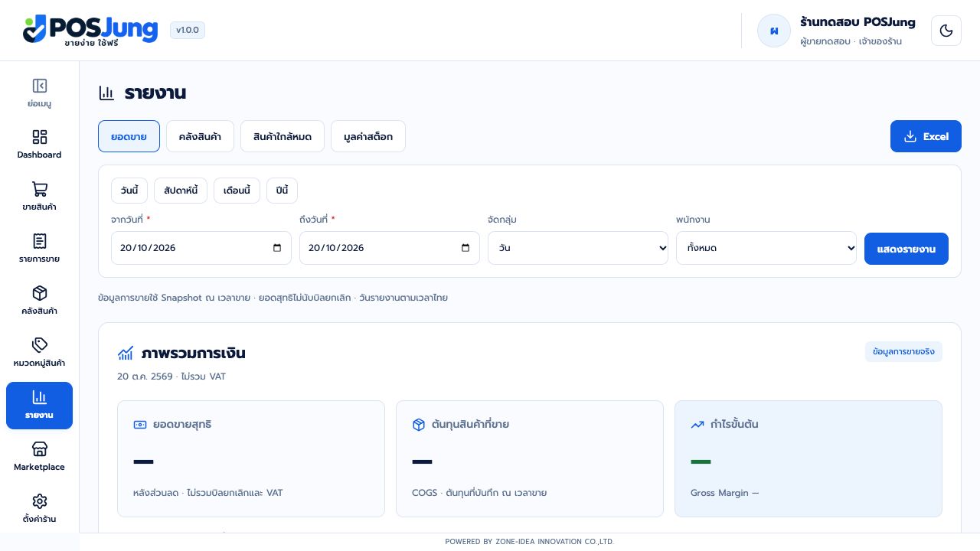Screen dimensions: 980x551
Task: Click the POSJung logo
Action: (90, 31)
